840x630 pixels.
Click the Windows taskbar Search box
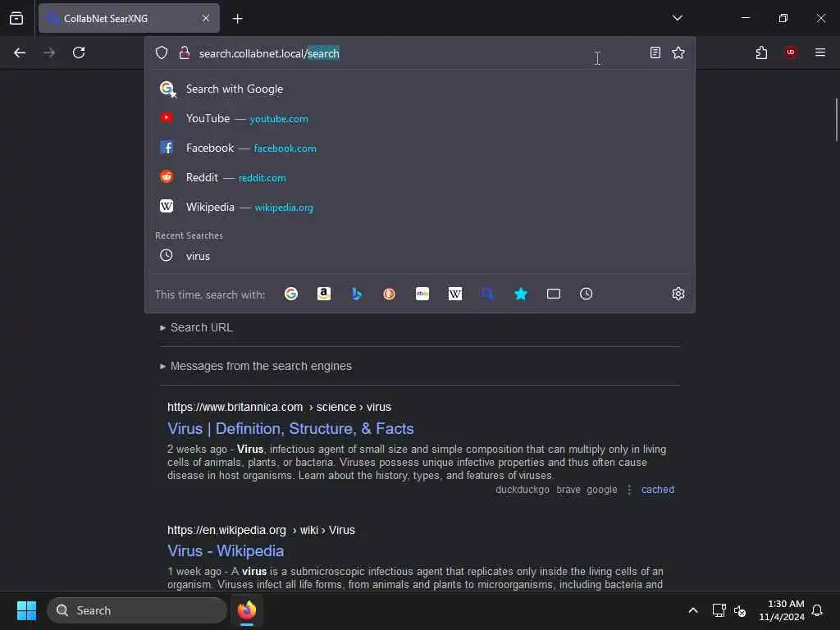(137, 610)
